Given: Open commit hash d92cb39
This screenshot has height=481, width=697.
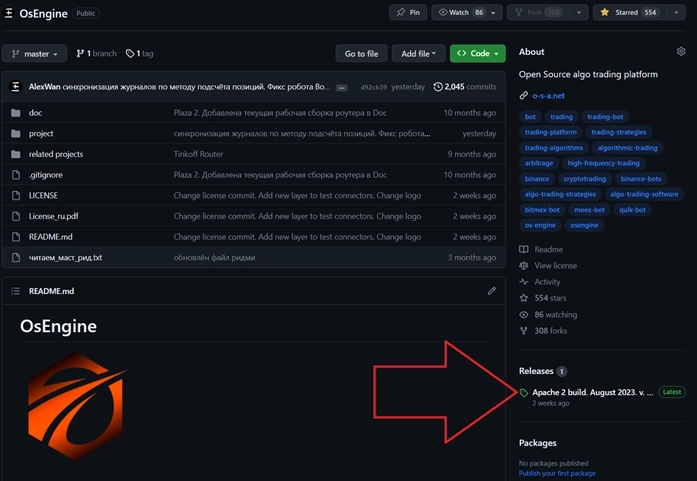Looking at the screenshot, I should pyautogui.click(x=373, y=87).
